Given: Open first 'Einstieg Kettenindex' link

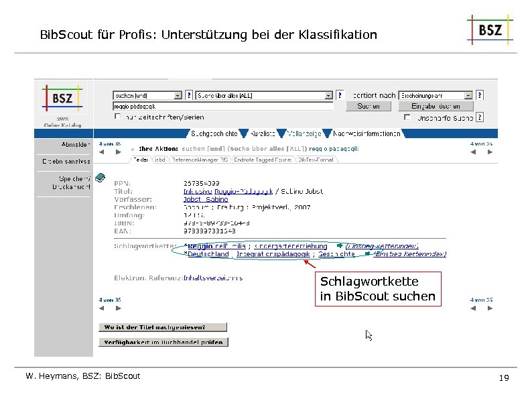Looking at the screenshot, I should coord(382,246).
